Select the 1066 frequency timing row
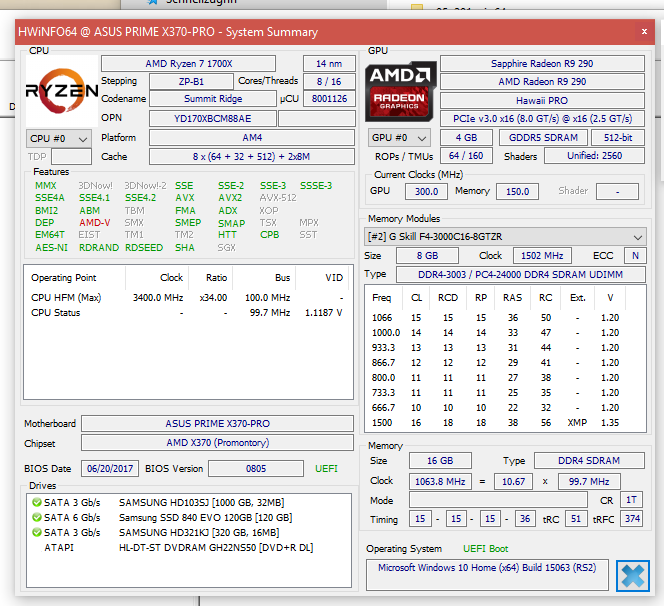664x606 pixels. coord(505,318)
